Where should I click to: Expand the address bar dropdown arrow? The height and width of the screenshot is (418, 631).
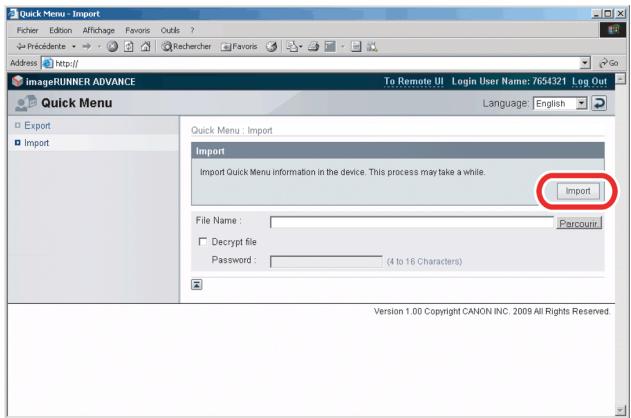coord(585,63)
